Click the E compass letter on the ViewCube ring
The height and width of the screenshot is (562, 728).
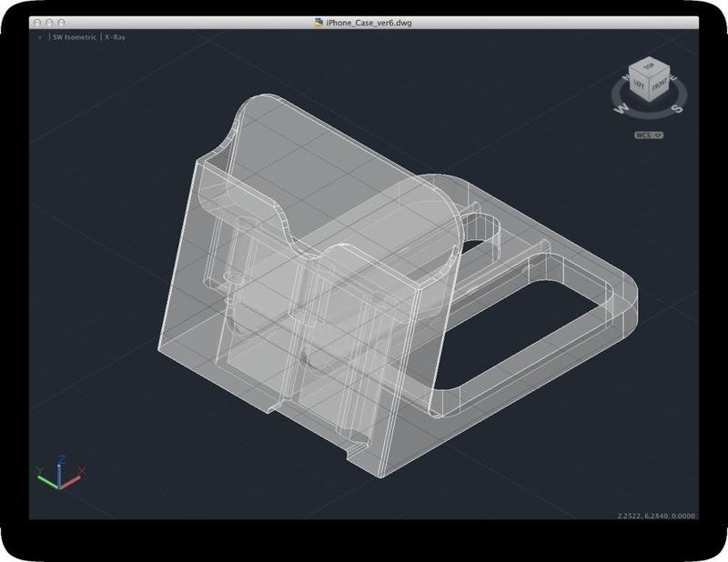pyautogui.click(x=672, y=76)
